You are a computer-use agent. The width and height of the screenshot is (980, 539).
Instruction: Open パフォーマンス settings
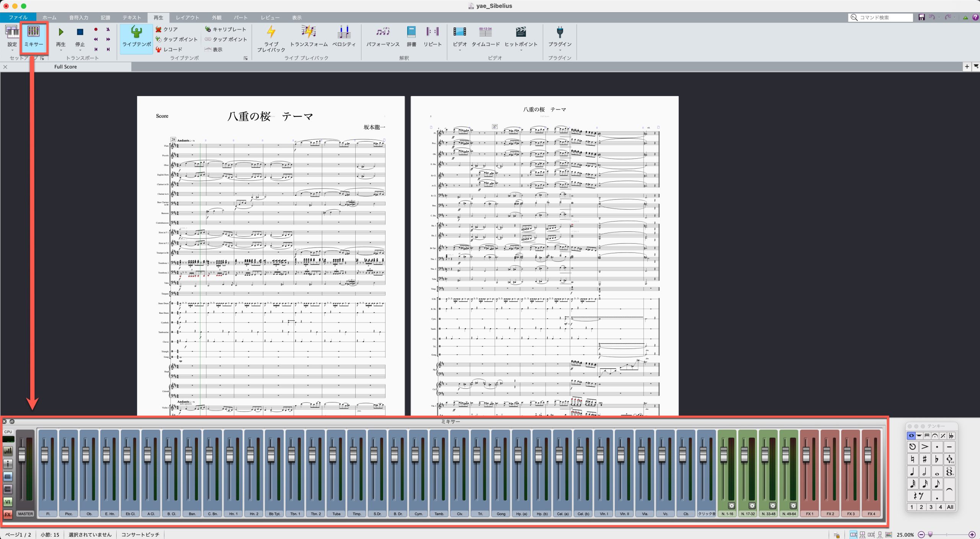pos(383,37)
